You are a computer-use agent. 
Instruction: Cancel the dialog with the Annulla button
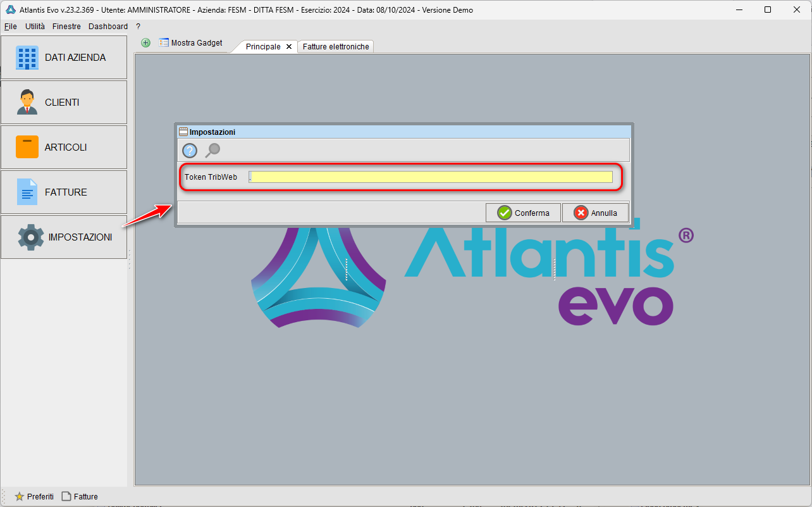(595, 213)
